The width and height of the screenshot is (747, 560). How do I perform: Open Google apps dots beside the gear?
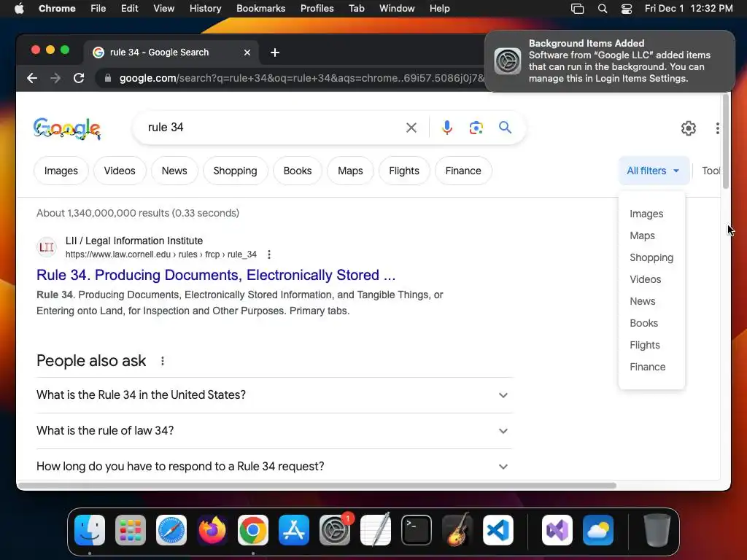[x=718, y=128]
